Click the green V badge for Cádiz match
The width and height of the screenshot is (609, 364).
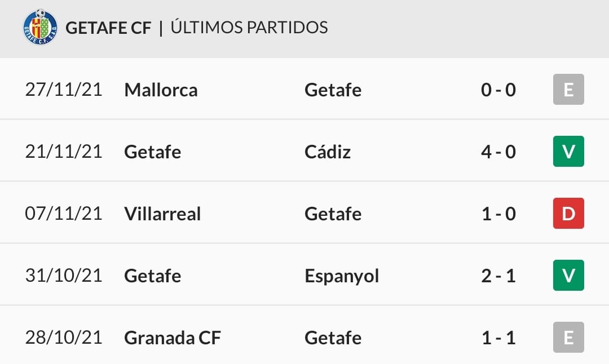pyautogui.click(x=568, y=152)
